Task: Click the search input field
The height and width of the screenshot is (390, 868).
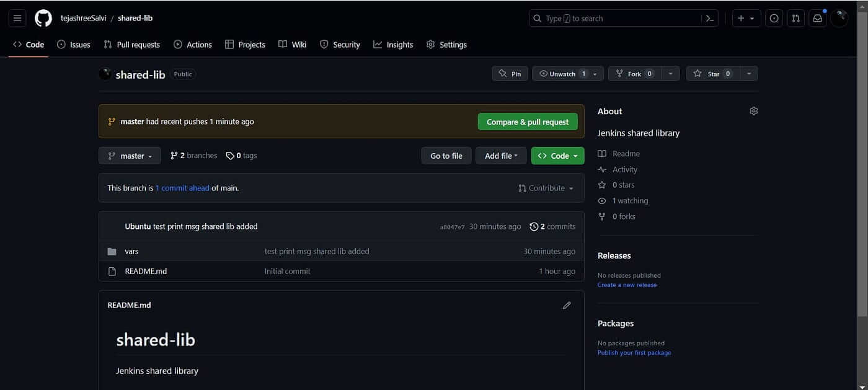Action: point(617,19)
